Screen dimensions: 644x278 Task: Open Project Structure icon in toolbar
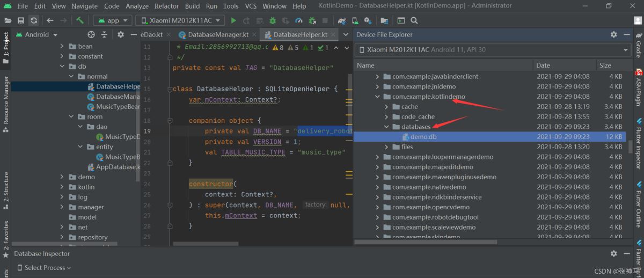[x=384, y=20]
